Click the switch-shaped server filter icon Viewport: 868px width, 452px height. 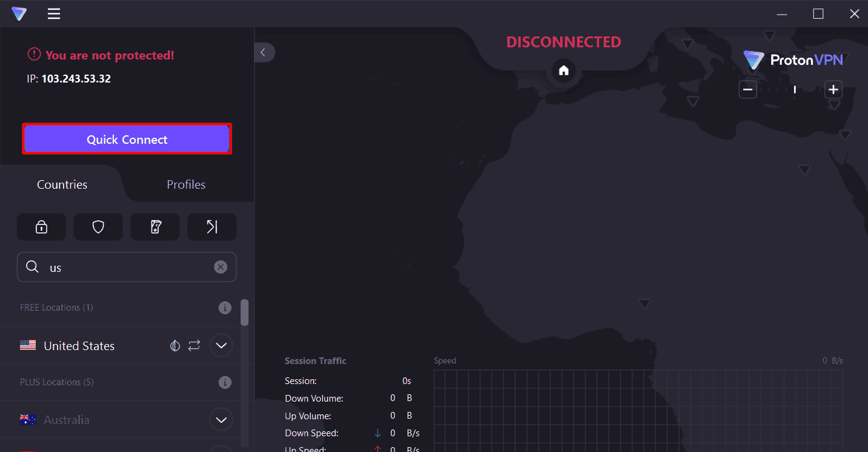click(155, 226)
